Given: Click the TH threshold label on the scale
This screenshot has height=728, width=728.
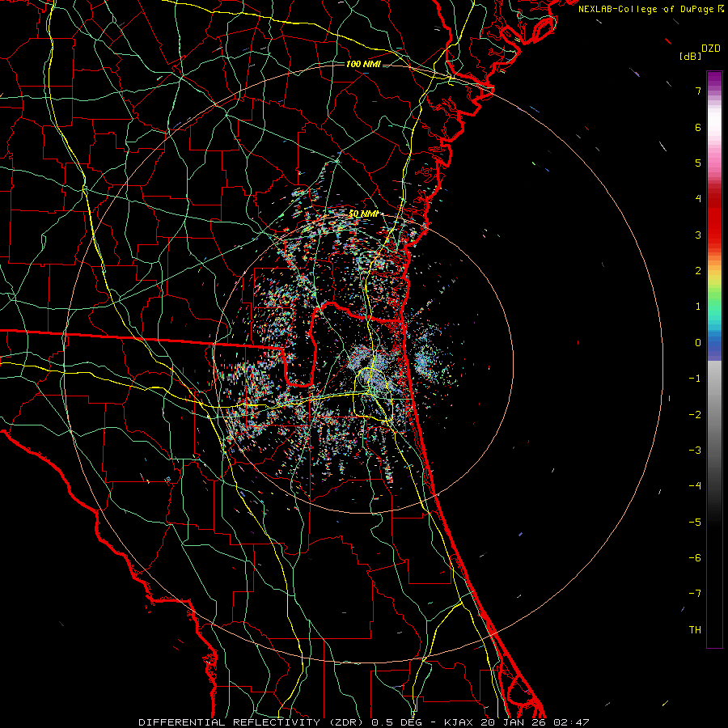Looking at the screenshot, I should point(695,630).
